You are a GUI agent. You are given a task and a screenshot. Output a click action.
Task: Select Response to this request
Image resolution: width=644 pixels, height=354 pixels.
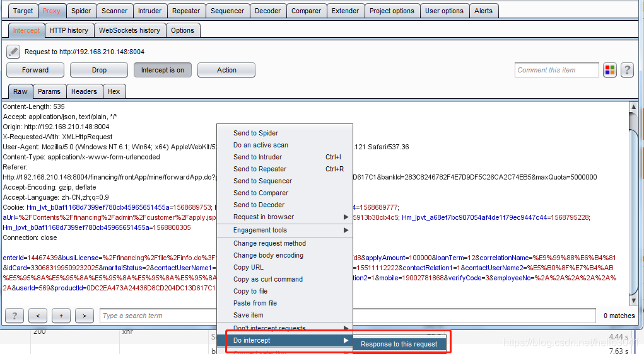(399, 344)
